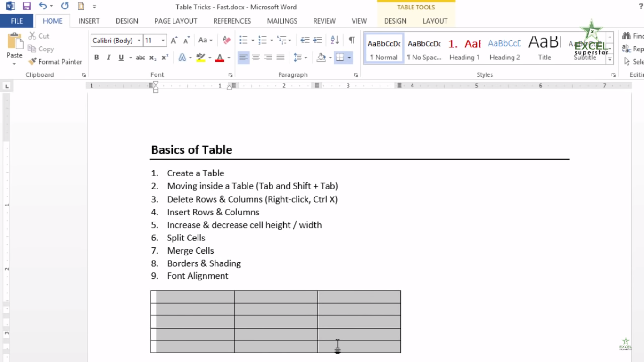
Task: Apply the Heading 2 style
Action: 504,48
